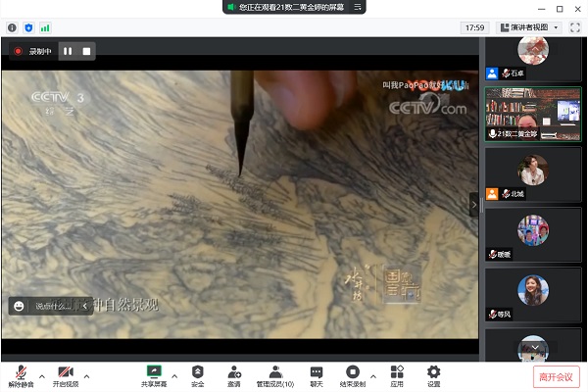
Task: Stop recording via 结束录制 button
Action: pyautogui.click(x=353, y=374)
